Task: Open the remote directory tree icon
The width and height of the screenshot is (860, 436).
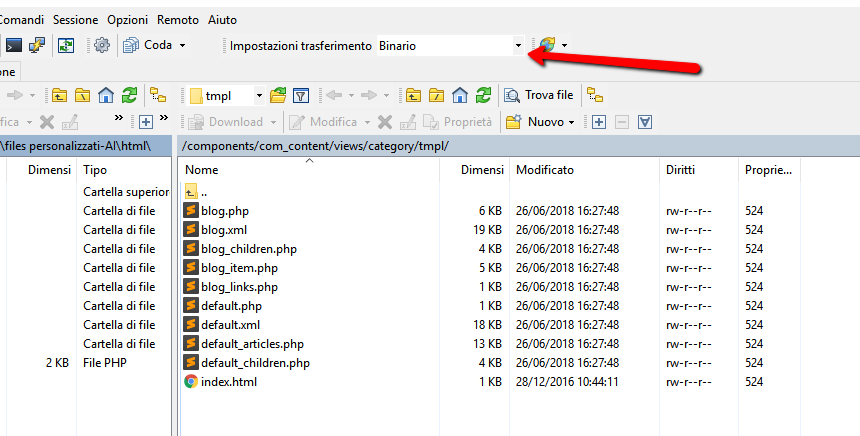Action: [596, 96]
